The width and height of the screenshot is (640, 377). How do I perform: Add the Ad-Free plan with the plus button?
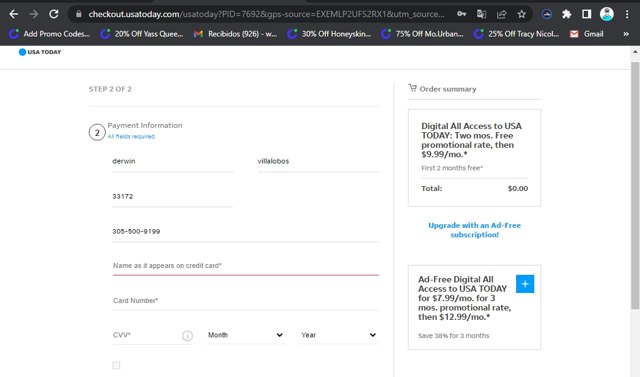[525, 284]
